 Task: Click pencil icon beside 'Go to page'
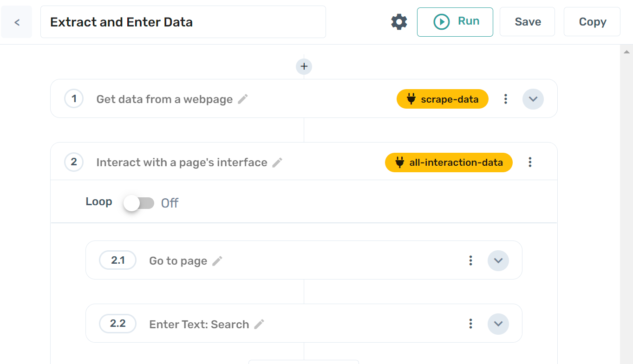pos(217,261)
